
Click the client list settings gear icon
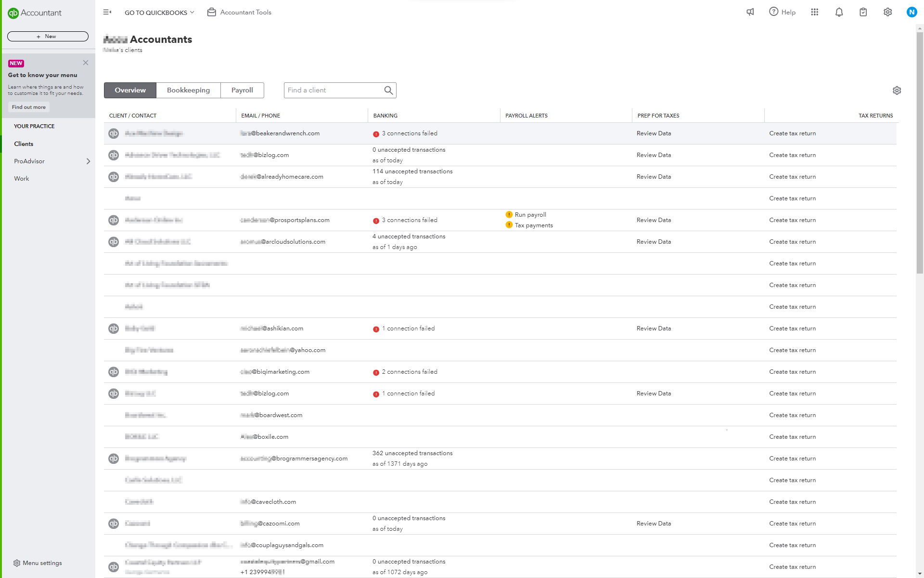click(x=897, y=91)
